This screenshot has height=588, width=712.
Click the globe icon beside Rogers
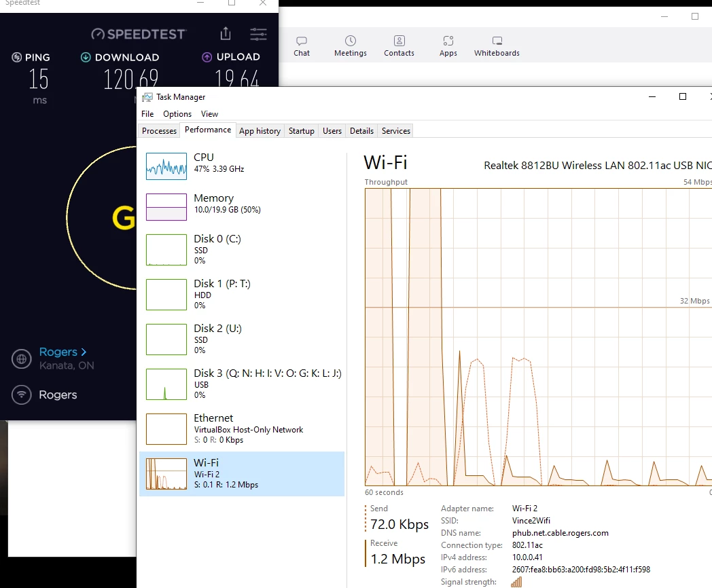(21, 359)
